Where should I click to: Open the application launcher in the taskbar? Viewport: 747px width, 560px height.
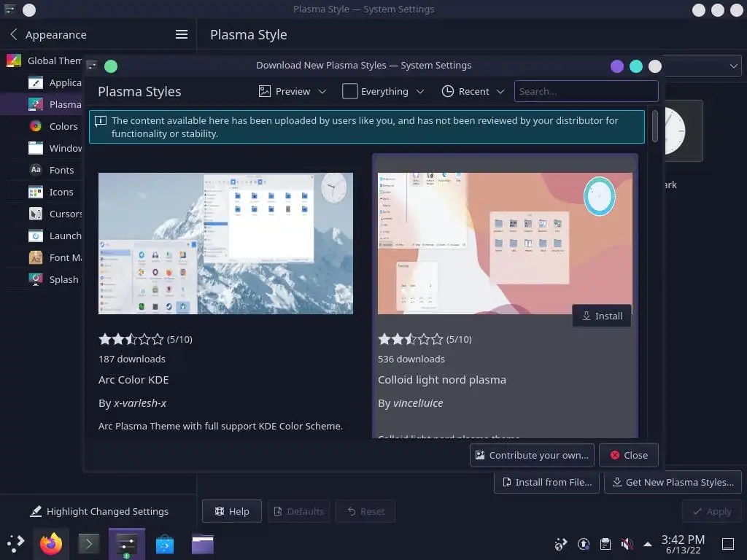coord(15,543)
